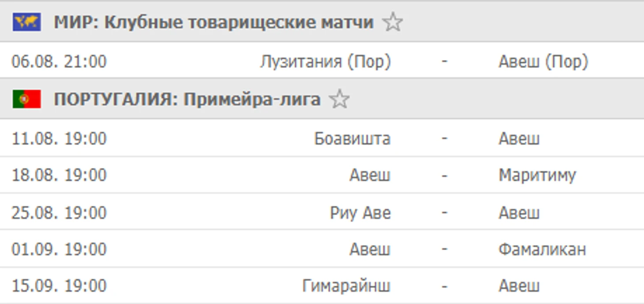Open the 01.09. 19:00 match time
The width and height of the screenshot is (644, 304).
coord(59,249)
